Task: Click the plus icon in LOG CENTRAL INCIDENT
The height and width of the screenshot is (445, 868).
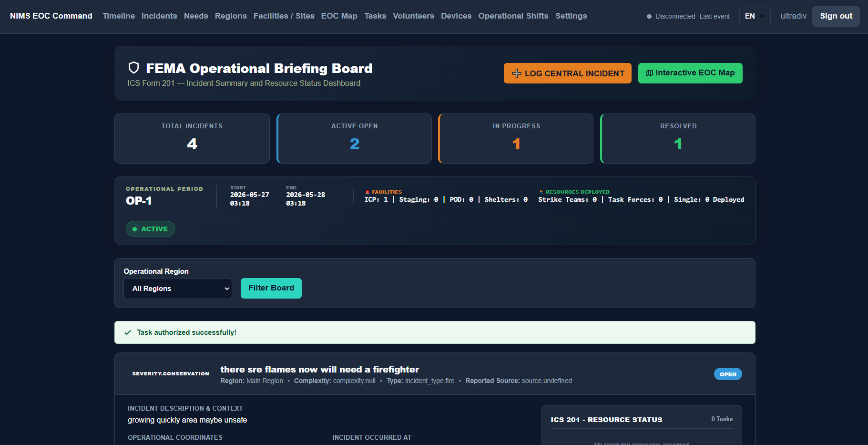Action: coord(517,73)
